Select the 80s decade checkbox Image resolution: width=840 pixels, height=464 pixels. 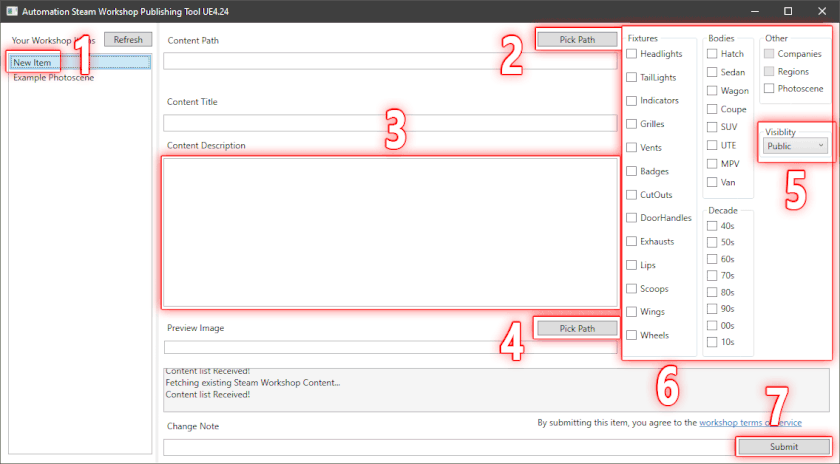pos(712,292)
